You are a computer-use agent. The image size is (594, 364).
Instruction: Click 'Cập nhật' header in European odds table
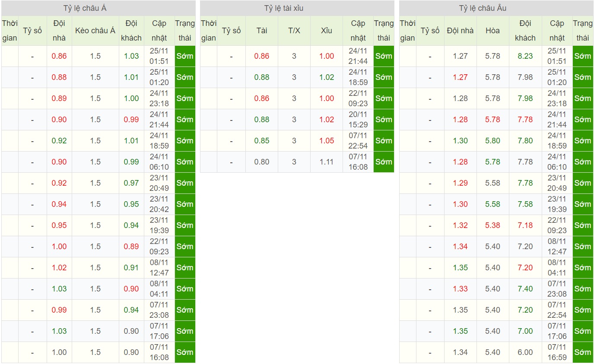[x=557, y=31]
